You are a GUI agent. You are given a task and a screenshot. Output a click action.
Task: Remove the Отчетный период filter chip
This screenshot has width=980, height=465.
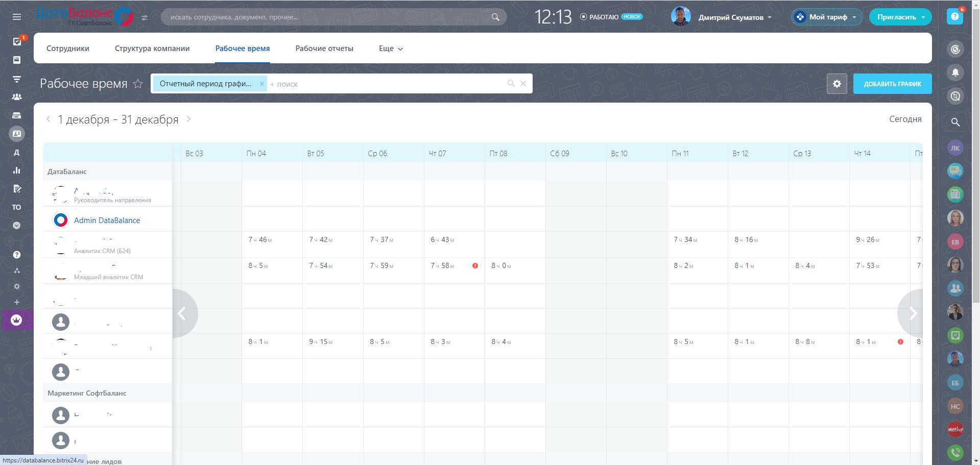[261, 84]
